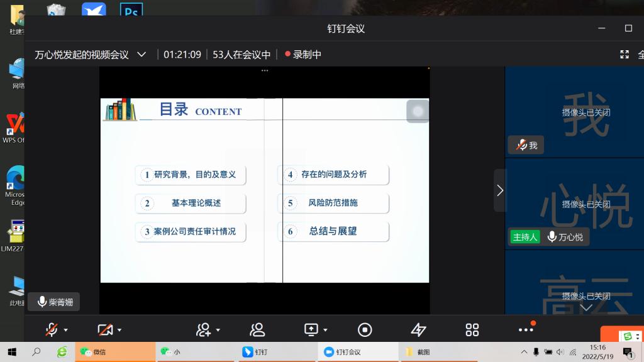This screenshot has width=644, height=362.
Task: Click the record button in the toolbar
Action: (x=365, y=329)
